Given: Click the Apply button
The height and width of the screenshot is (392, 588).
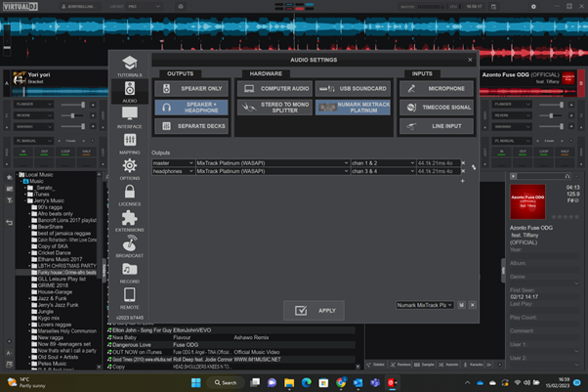Looking at the screenshot, I should click(314, 311).
